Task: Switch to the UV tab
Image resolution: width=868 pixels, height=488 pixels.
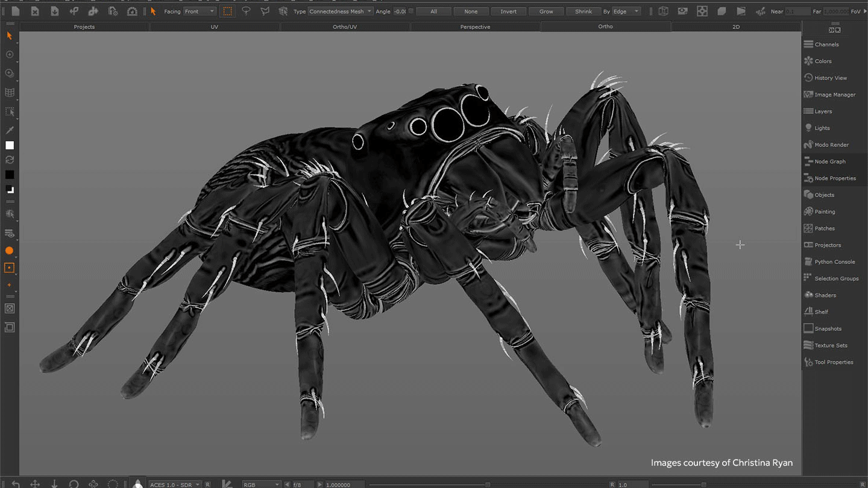Action: pos(215,27)
